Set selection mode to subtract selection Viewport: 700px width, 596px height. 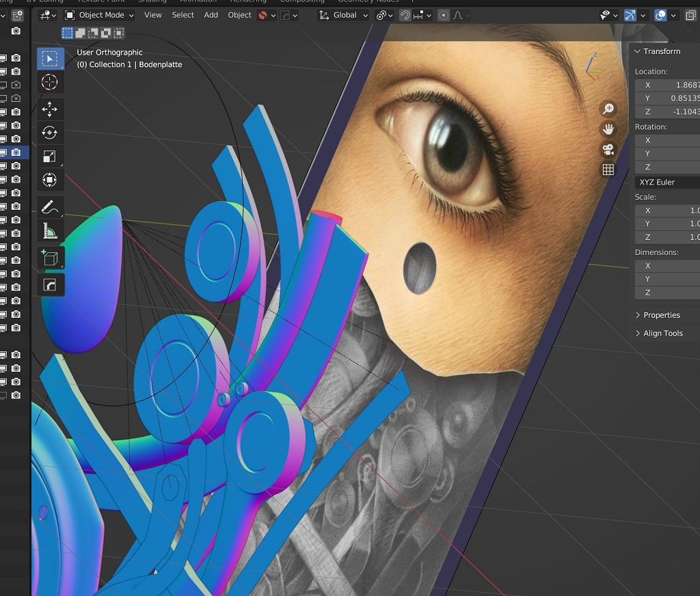click(93, 33)
